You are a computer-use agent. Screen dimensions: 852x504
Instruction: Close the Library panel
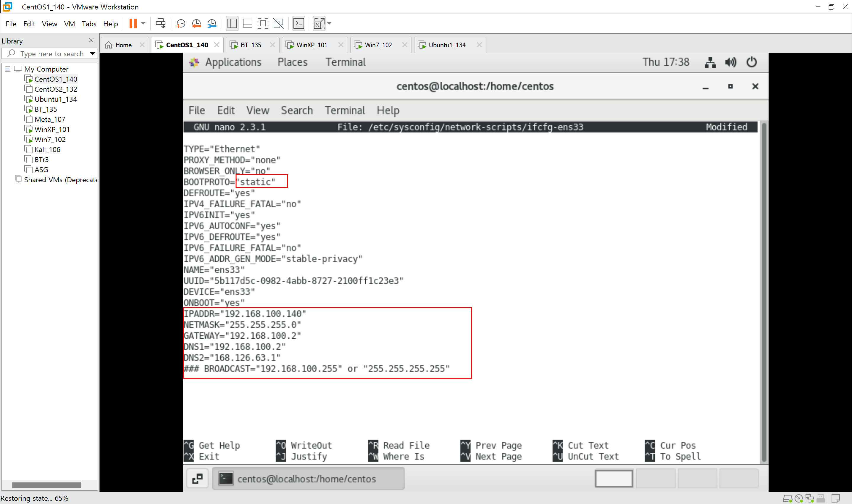tap(91, 41)
